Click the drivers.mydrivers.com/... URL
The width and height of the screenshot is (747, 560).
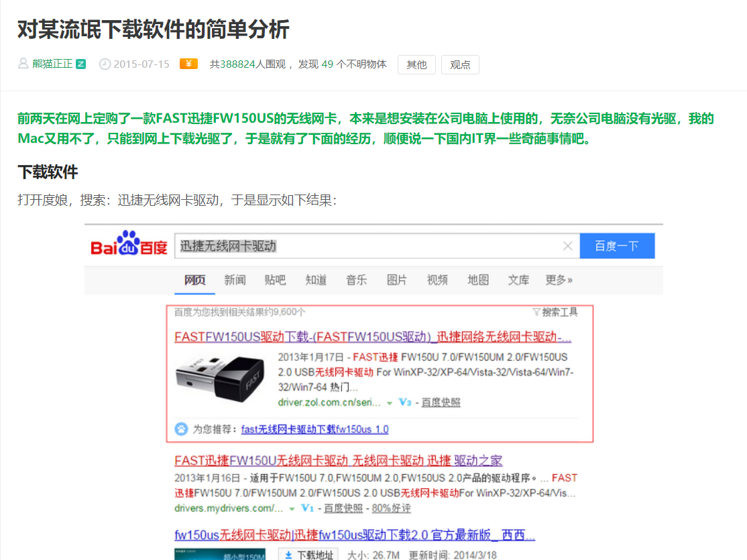(x=229, y=508)
